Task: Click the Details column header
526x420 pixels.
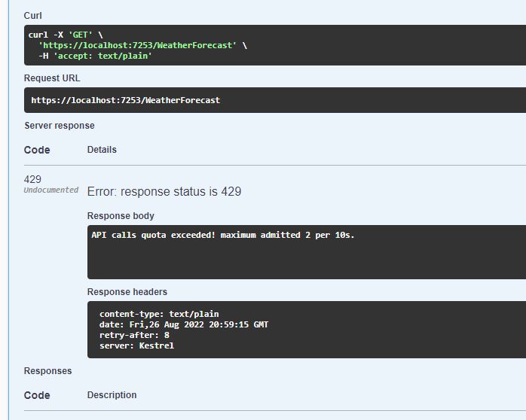Action: coord(102,149)
